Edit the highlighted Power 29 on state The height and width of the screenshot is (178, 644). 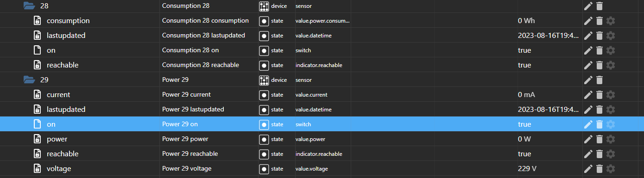click(x=588, y=124)
